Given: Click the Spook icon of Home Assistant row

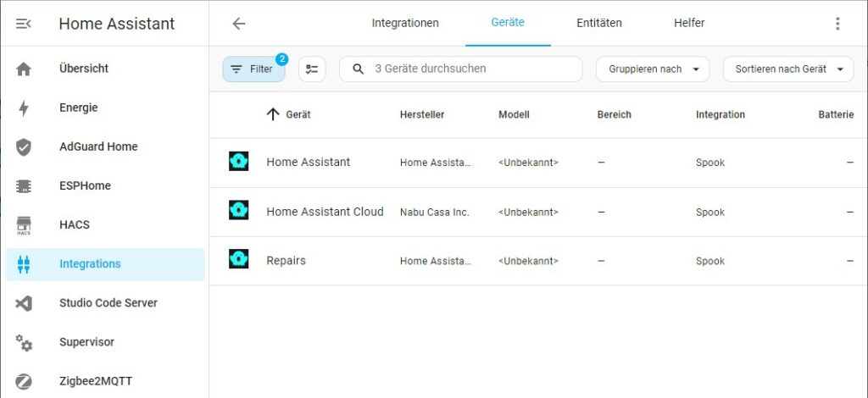Looking at the screenshot, I should tap(238, 162).
